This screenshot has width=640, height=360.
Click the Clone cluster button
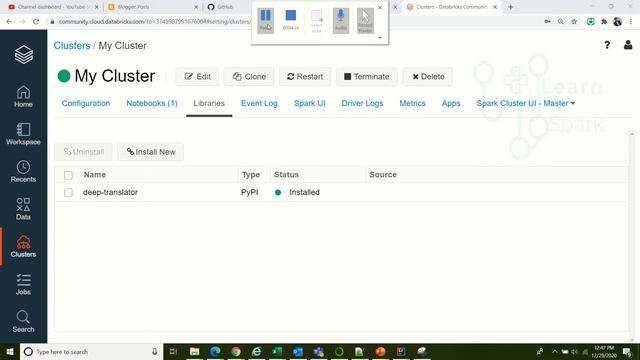(x=249, y=77)
